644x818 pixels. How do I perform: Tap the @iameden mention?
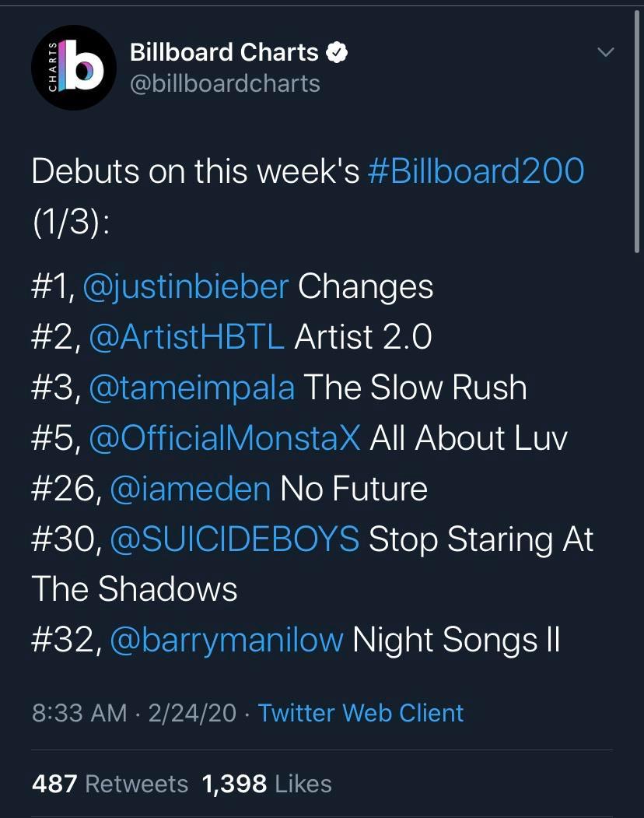point(191,489)
